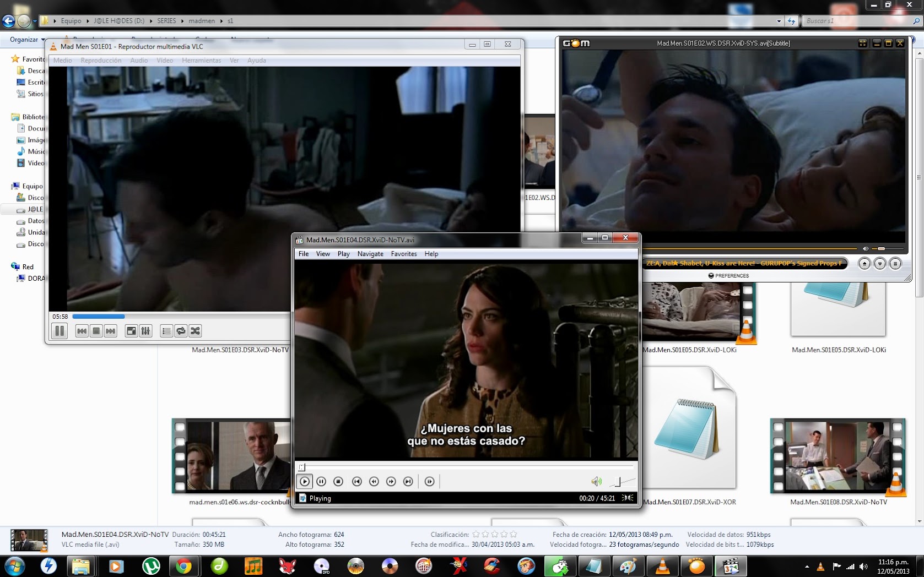Toggle VLC shuffle mode
Viewport: 924px width, 577px height.
[x=195, y=331]
